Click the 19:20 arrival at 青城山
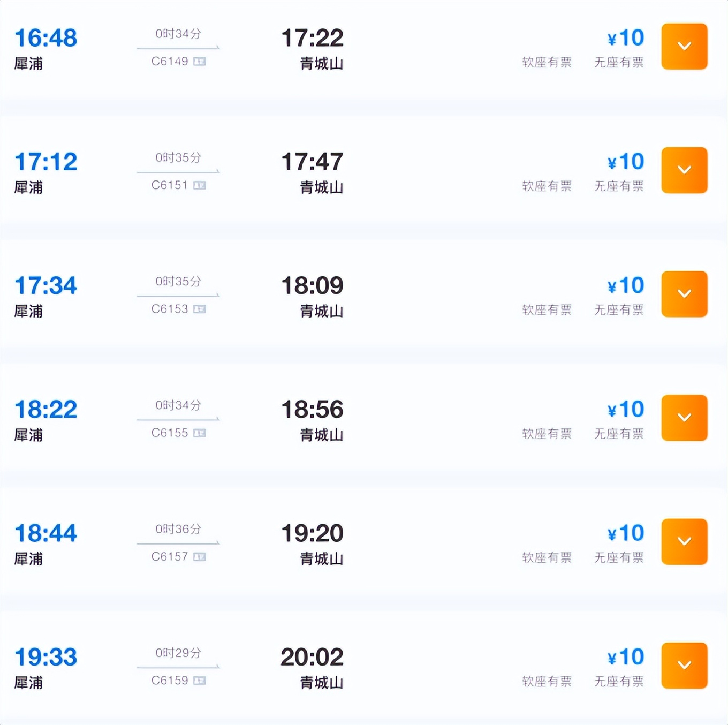 [x=312, y=533]
